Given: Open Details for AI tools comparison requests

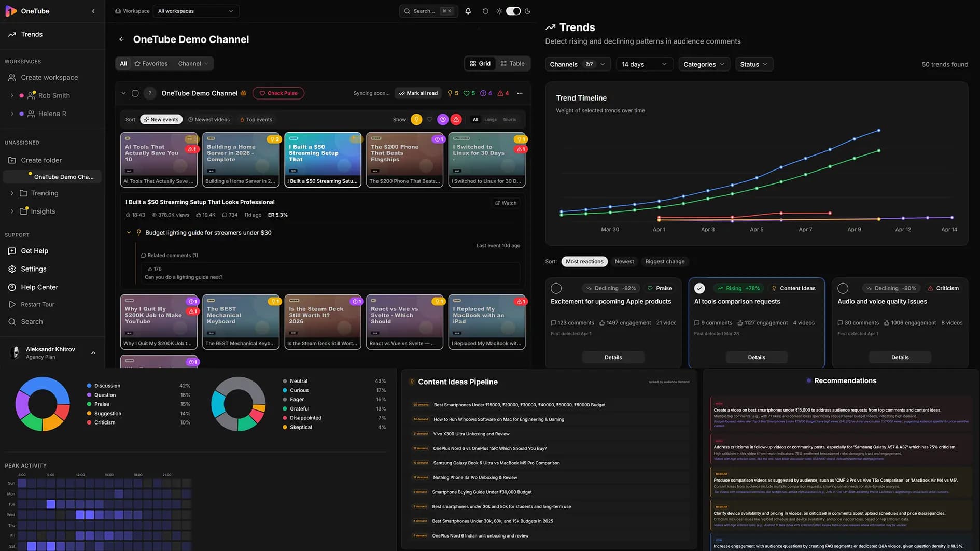Looking at the screenshot, I should (x=757, y=358).
